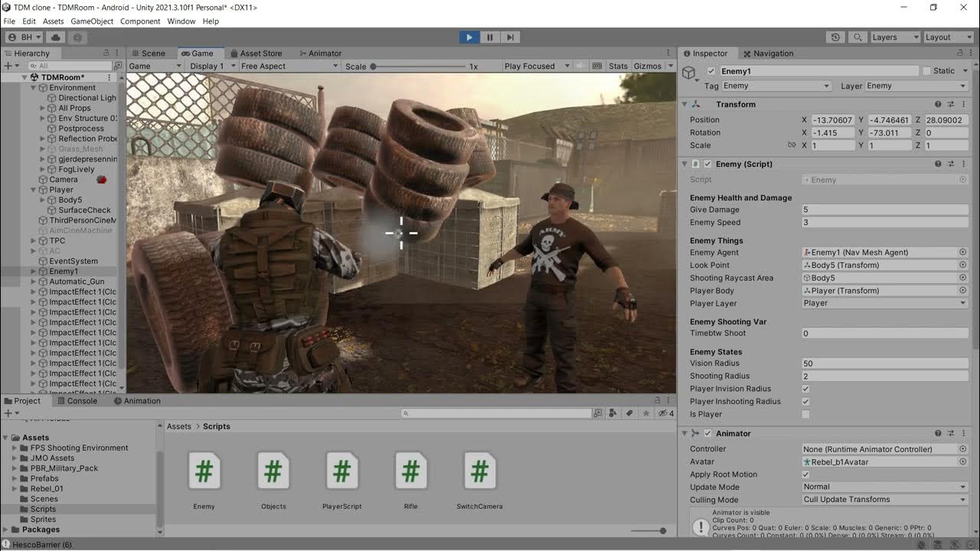Open the Console tab
980x551 pixels.
tap(77, 401)
